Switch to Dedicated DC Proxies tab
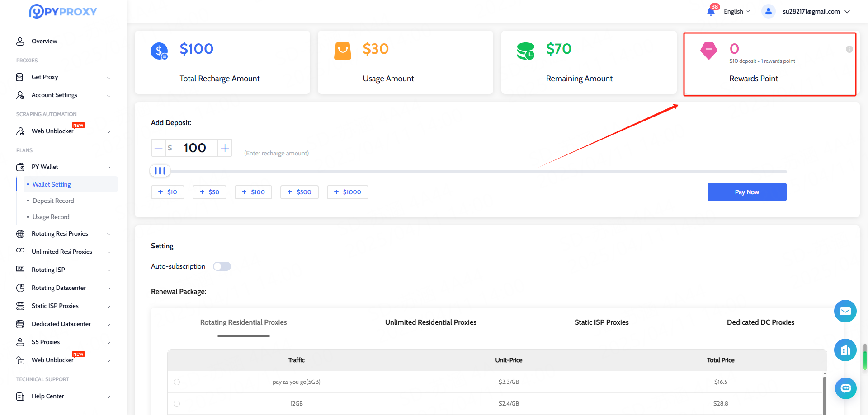 tap(760, 322)
